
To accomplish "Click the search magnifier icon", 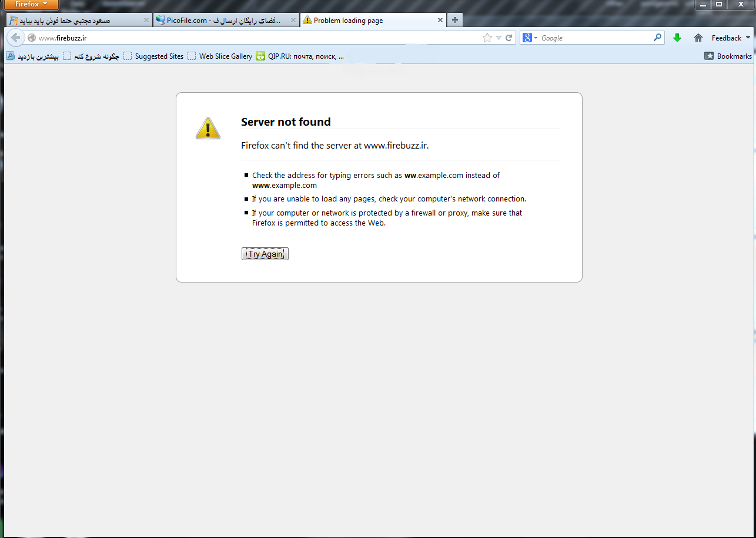I will (x=658, y=38).
